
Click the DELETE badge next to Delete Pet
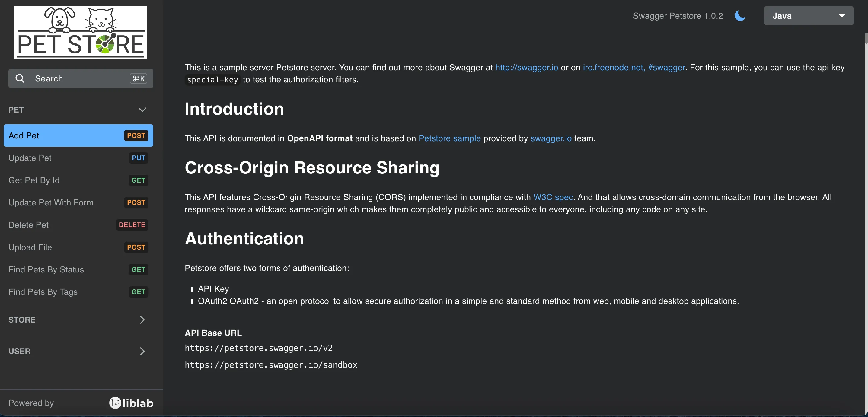pos(132,225)
